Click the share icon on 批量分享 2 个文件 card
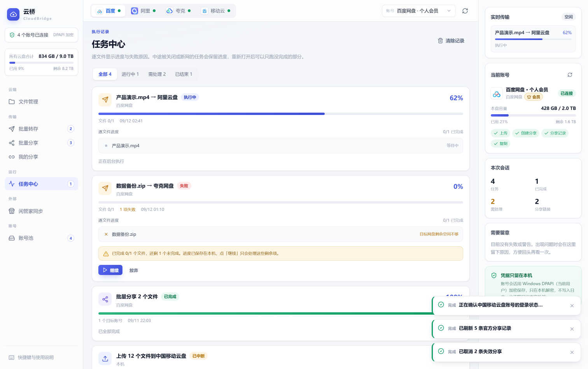This screenshot has height=369, width=588. (105, 299)
